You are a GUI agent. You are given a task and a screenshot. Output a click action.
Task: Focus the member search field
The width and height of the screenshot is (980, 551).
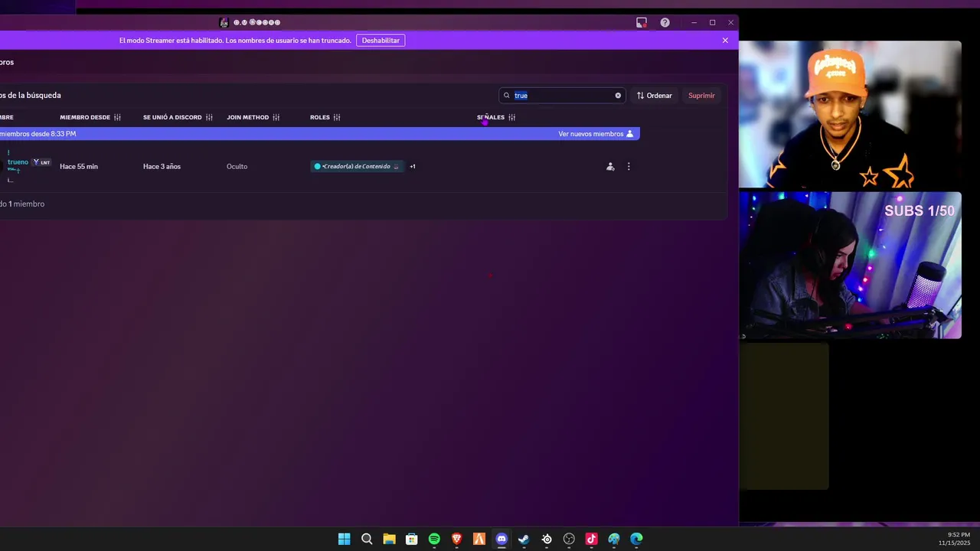[x=562, y=96]
